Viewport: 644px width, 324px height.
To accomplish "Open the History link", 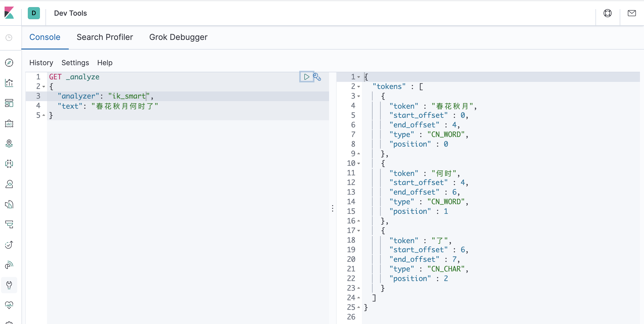I will coord(41,63).
